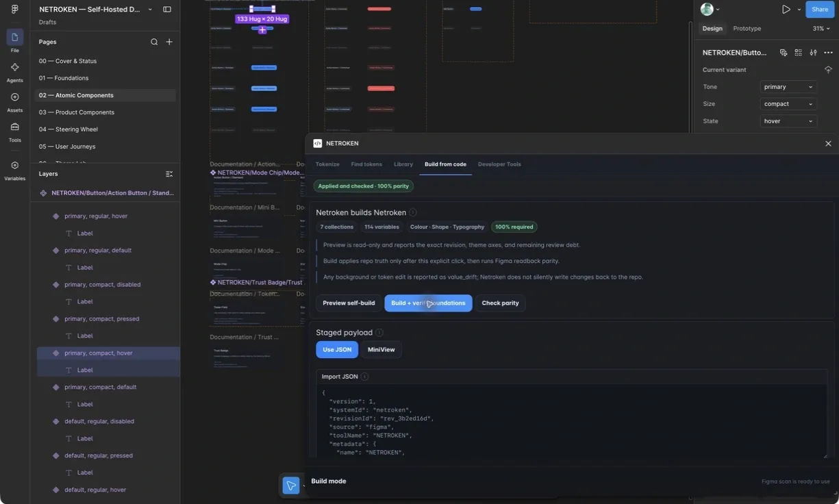
Task: Click the component grid icon in Design panel
Action: tap(798, 53)
